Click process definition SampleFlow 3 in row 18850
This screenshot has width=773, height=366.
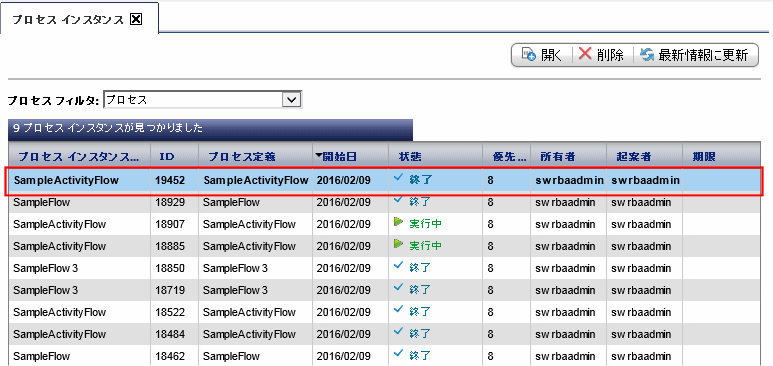click(x=235, y=268)
